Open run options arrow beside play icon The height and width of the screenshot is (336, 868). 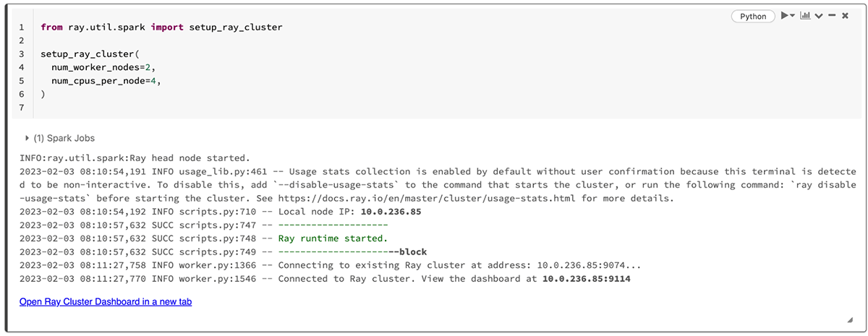tap(793, 16)
